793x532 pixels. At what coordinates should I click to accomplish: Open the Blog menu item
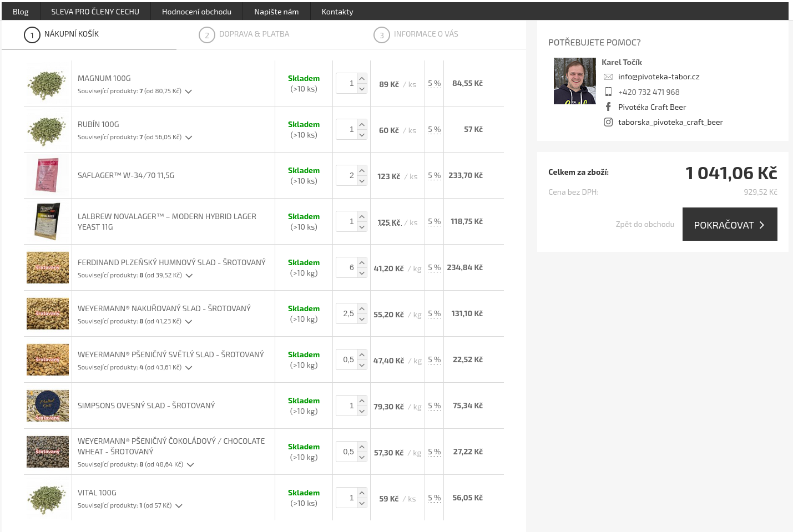pos(21,12)
